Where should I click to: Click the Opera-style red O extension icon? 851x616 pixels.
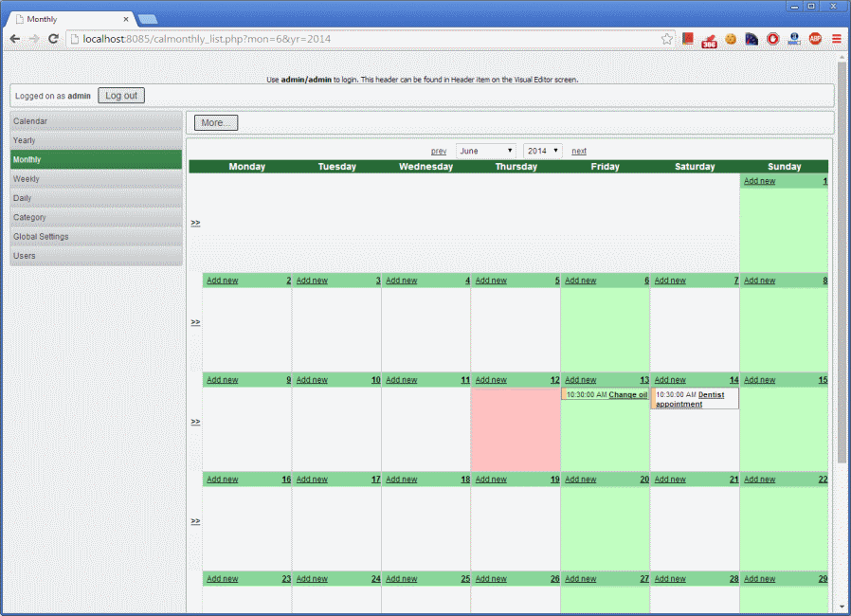[x=773, y=39]
